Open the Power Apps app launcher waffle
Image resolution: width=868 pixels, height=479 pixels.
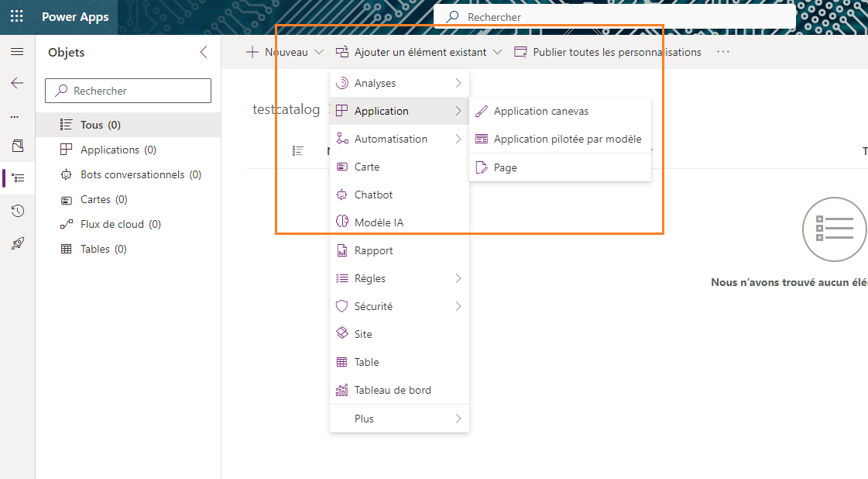pos(17,17)
